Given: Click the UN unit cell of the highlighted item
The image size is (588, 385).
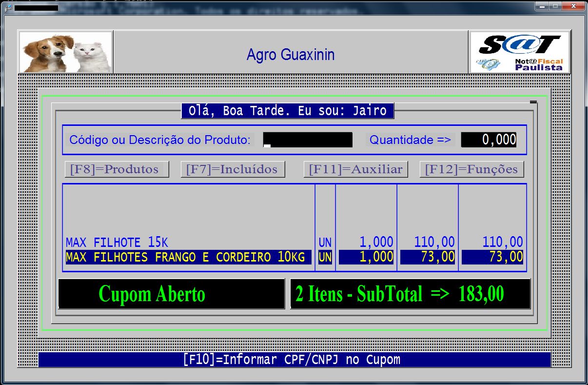Looking at the screenshot, I should point(325,257).
